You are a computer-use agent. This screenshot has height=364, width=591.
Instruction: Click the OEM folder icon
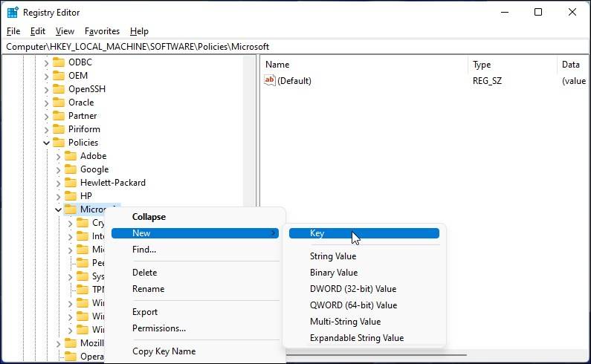(59, 76)
